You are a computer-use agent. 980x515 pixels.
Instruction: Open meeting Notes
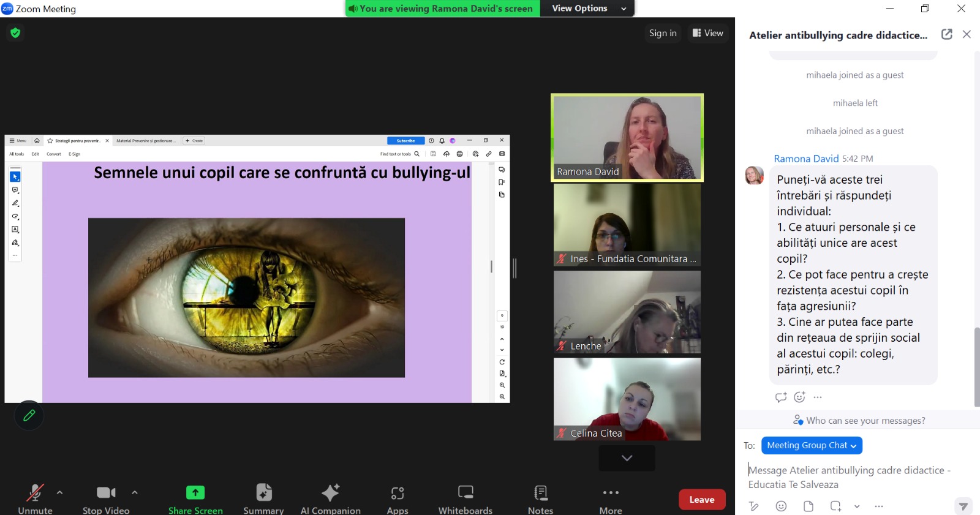tap(540, 498)
